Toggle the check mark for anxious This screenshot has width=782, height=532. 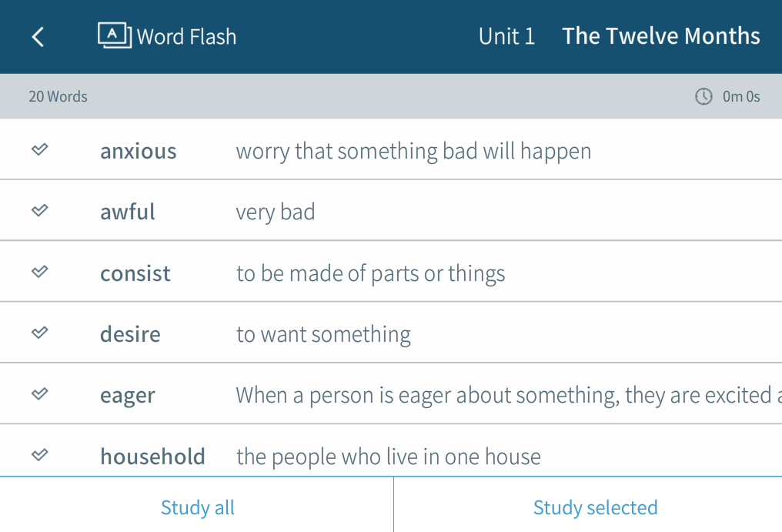click(40, 149)
